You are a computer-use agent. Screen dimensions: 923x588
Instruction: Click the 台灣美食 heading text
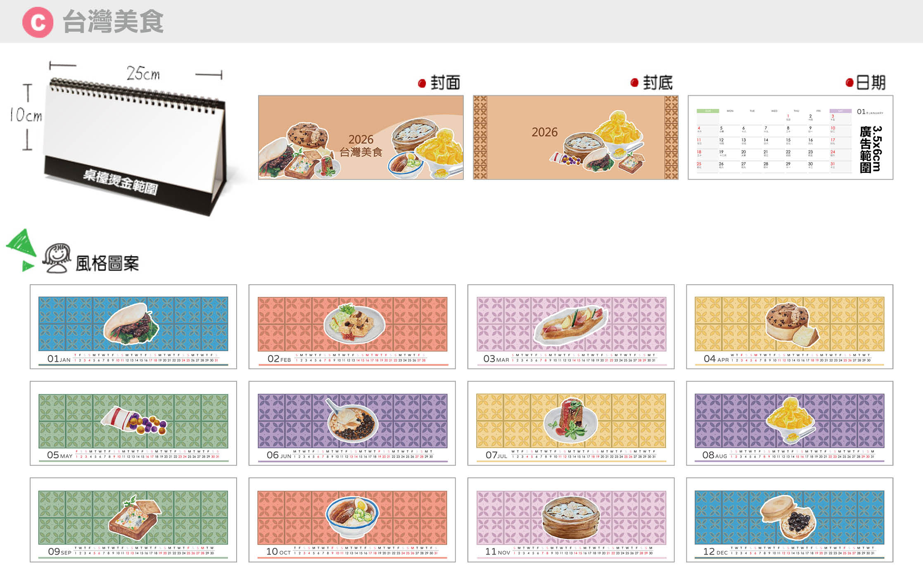pos(113,22)
